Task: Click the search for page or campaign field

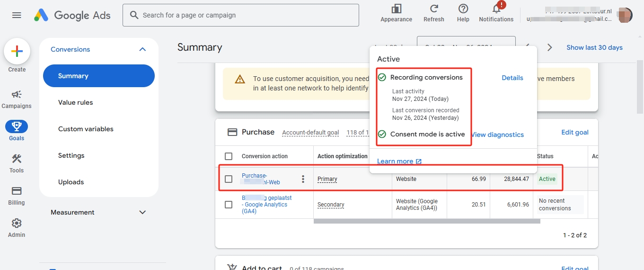Action: pyautogui.click(x=240, y=15)
